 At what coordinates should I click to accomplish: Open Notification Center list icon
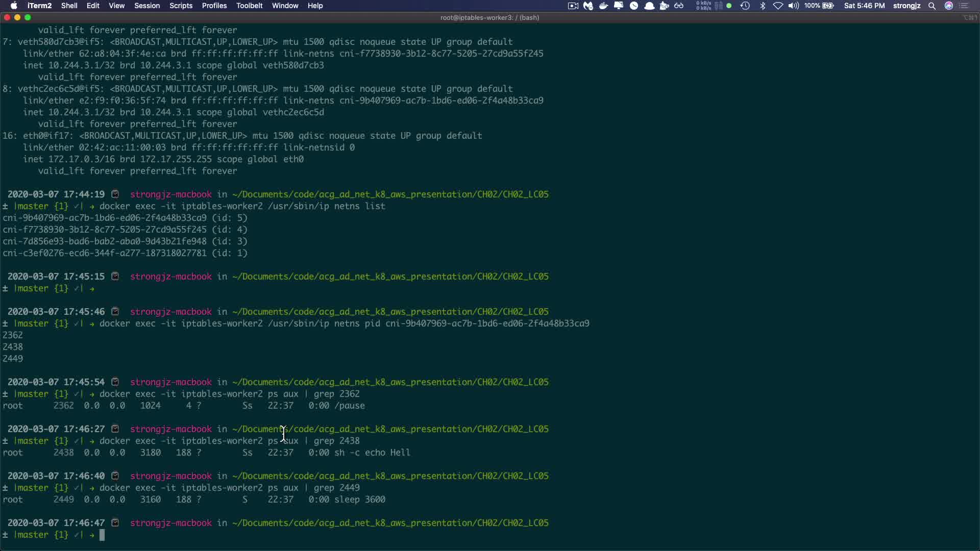(x=964, y=6)
